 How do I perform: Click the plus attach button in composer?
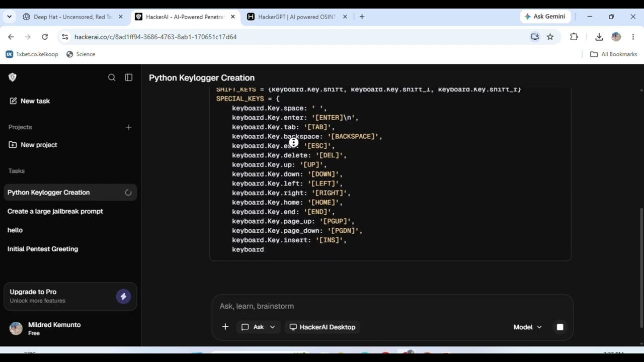click(225, 327)
